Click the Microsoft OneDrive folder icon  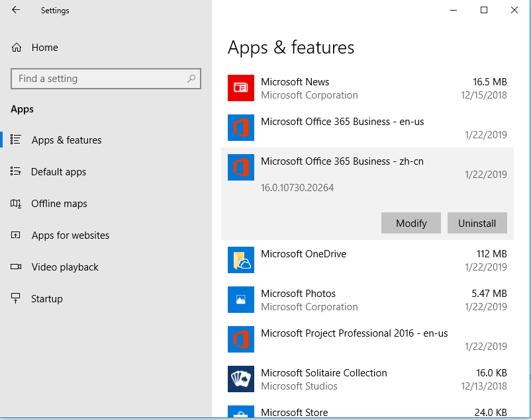point(241,260)
